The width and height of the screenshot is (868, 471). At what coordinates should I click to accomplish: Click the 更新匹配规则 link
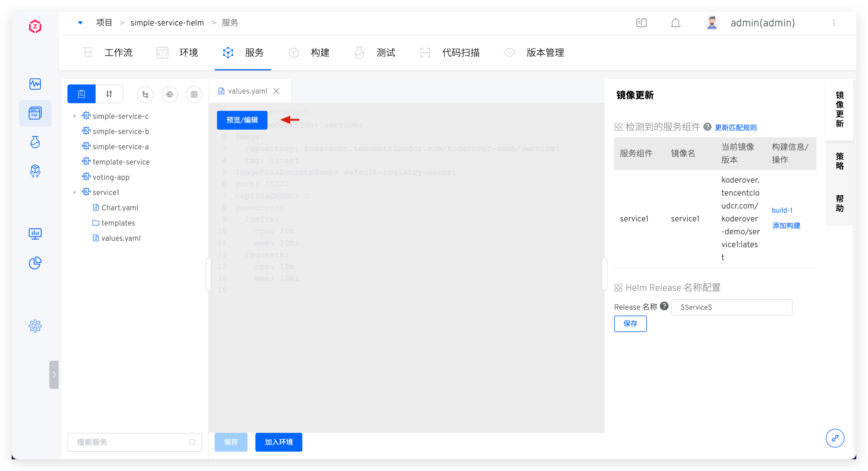coord(735,127)
